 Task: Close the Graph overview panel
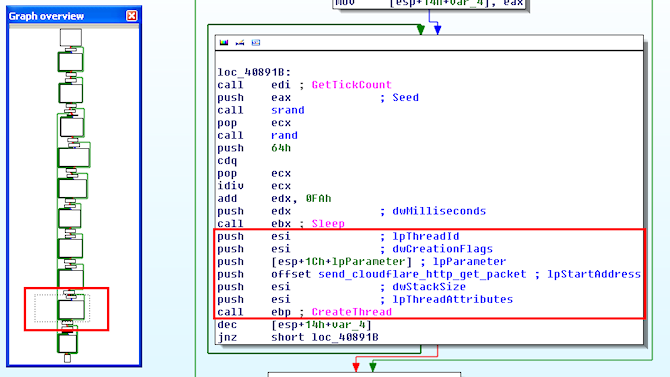click(x=132, y=16)
